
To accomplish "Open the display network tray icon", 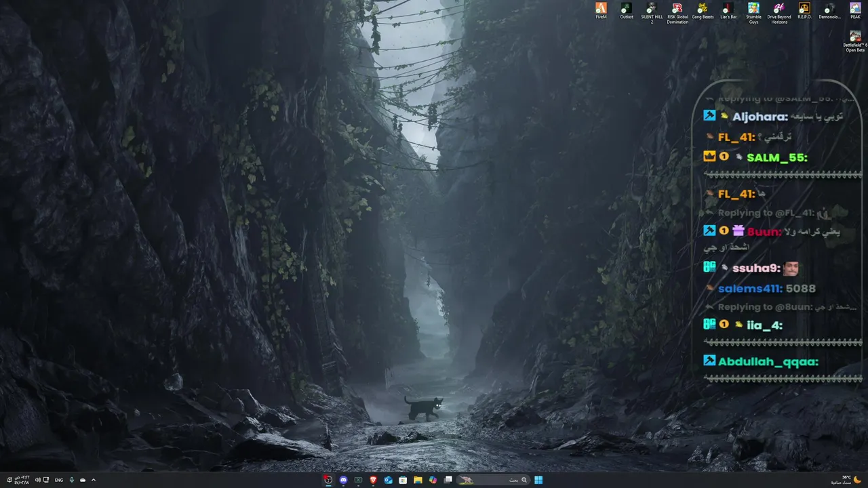I will pos(45,480).
